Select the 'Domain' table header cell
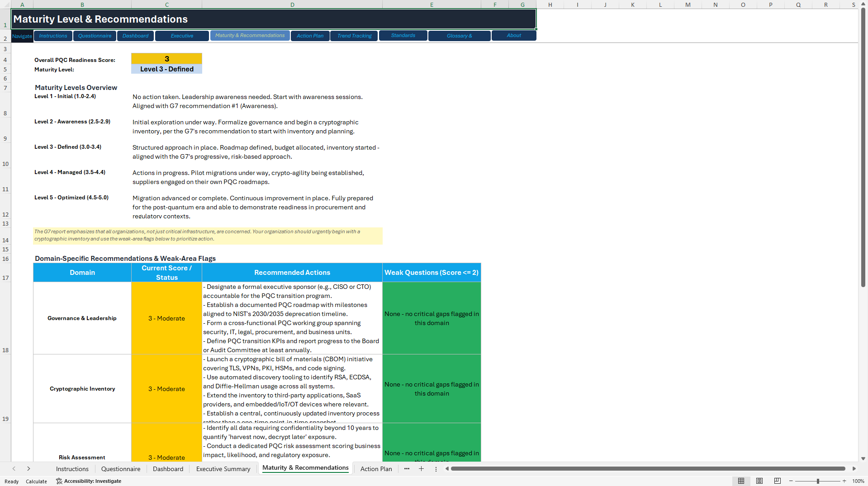 coord(82,273)
